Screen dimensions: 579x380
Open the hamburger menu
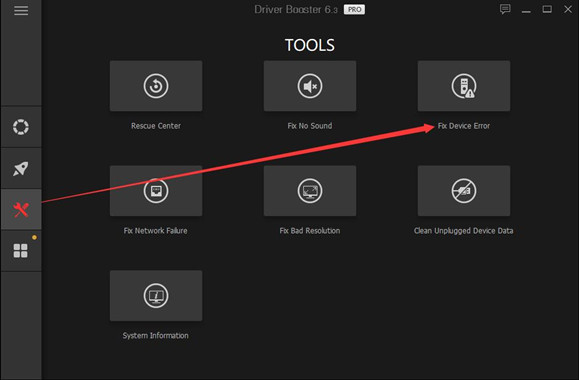21,10
